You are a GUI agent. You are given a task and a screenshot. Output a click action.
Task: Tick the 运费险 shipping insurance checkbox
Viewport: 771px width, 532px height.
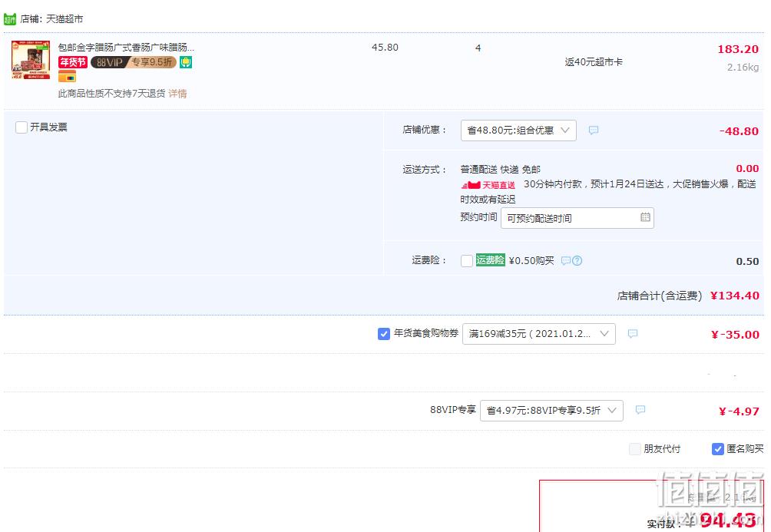click(x=467, y=260)
